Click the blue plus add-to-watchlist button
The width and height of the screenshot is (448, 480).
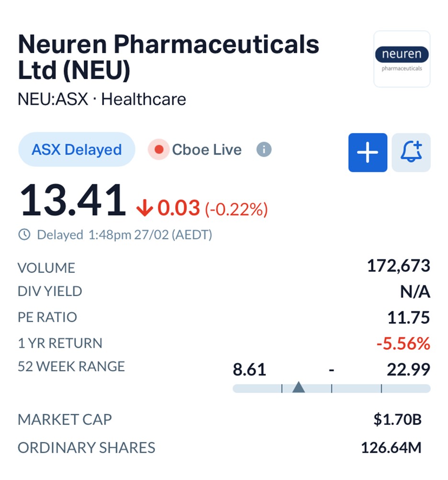tap(368, 152)
